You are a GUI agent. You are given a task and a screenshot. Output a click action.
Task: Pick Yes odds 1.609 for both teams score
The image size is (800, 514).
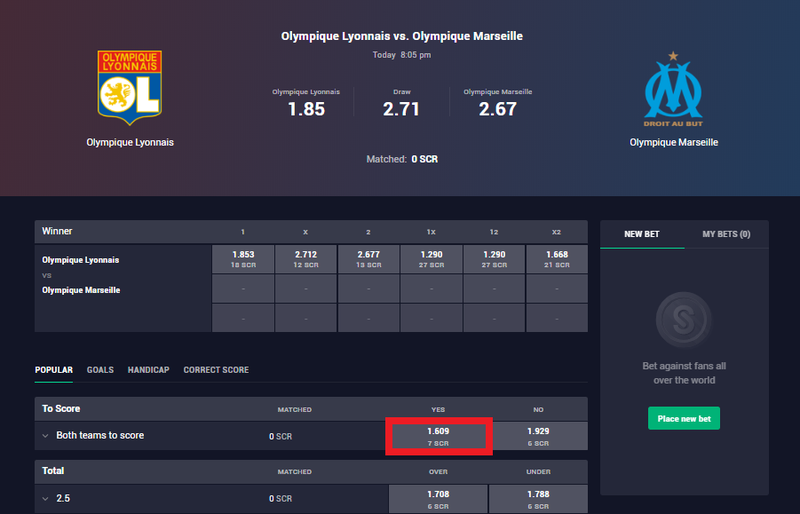pos(438,436)
